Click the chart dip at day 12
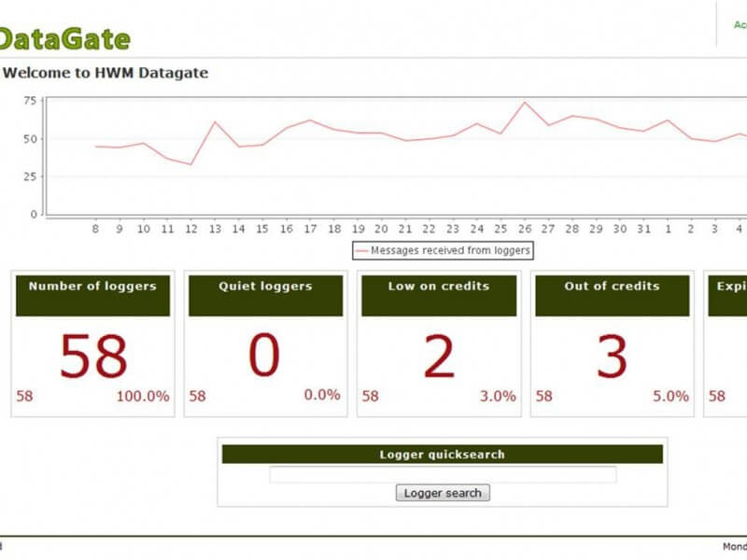This screenshot has width=747, height=560. pos(191,164)
